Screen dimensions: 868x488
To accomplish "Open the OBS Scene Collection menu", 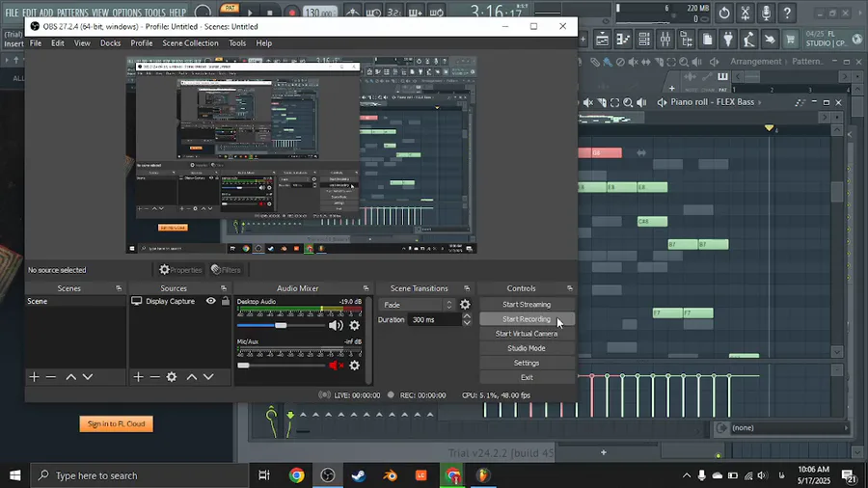I will [190, 43].
